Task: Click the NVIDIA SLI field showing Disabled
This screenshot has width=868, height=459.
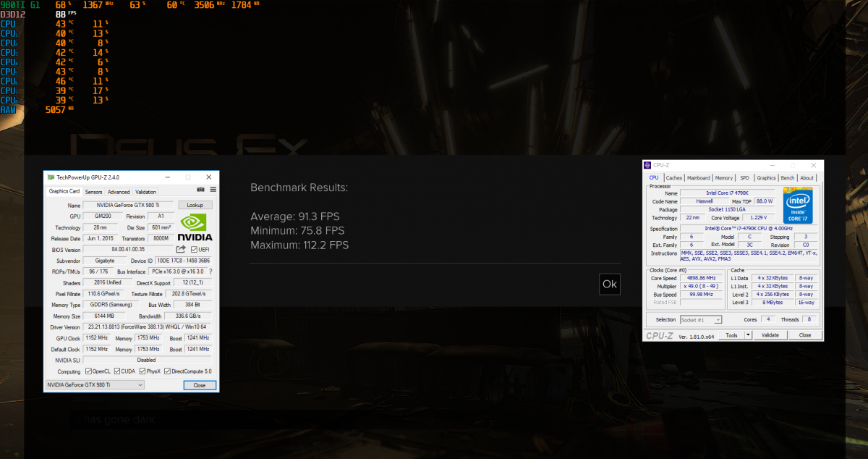Action: point(148,360)
